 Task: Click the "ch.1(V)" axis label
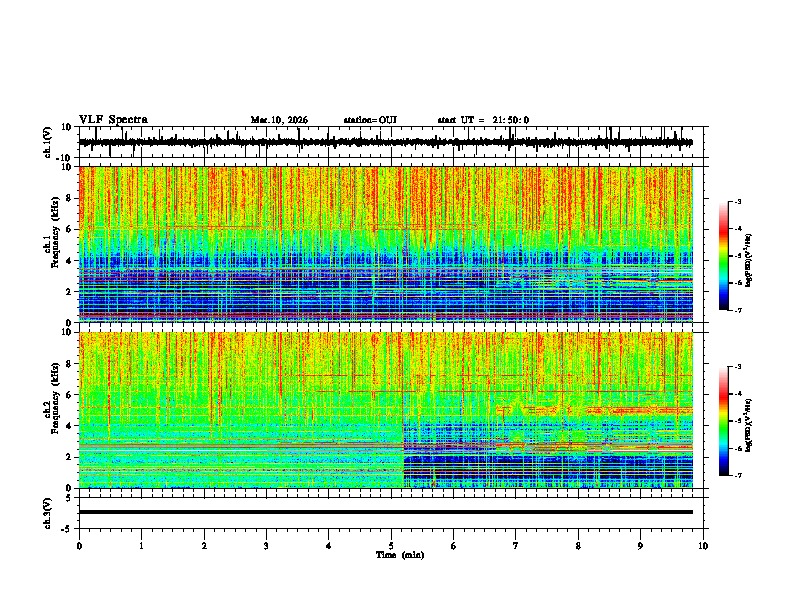pos(48,142)
